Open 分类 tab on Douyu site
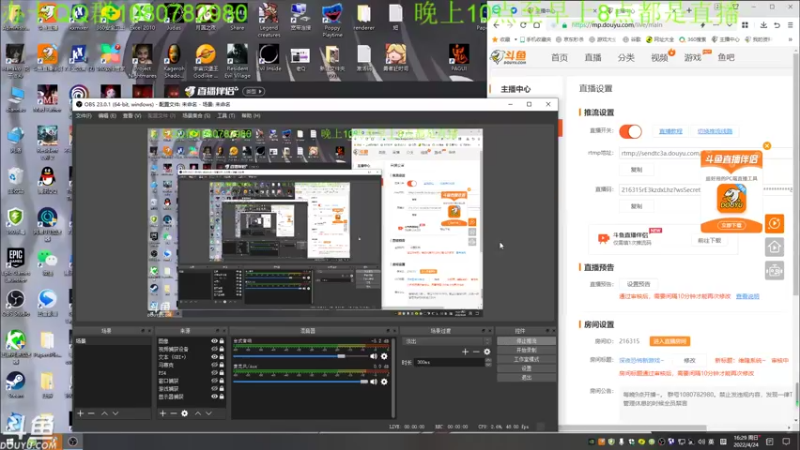The width and height of the screenshot is (800, 450). 626,58
